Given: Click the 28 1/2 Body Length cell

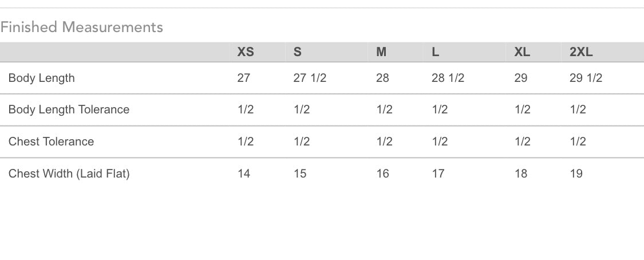Looking at the screenshot, I should tap(448, 78).
